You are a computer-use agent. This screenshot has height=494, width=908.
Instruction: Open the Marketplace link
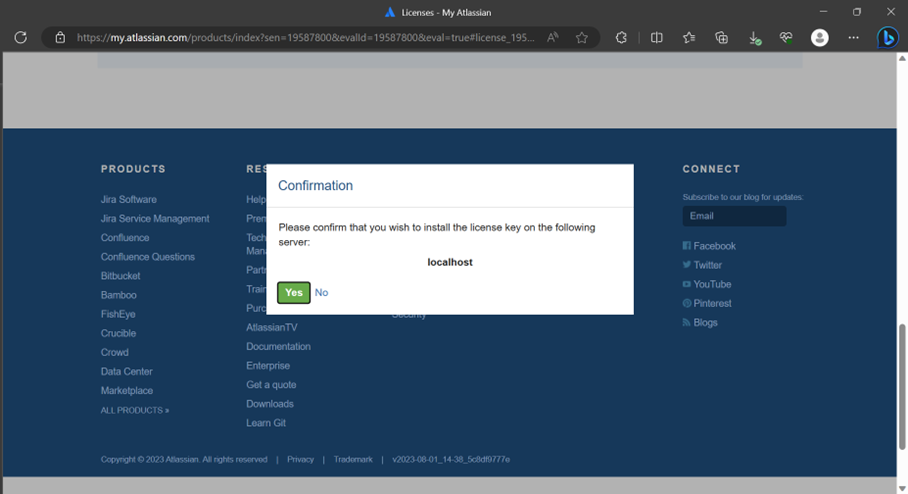pos(127,390)
